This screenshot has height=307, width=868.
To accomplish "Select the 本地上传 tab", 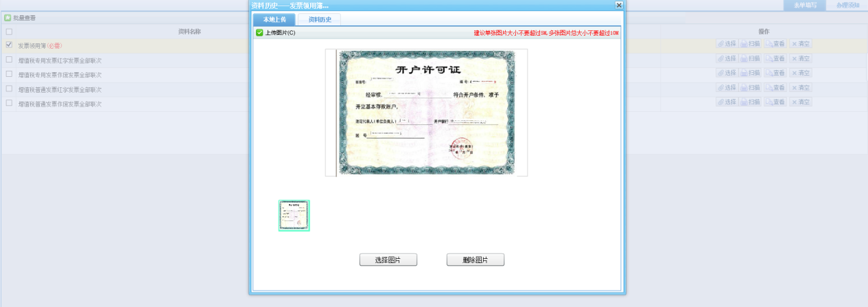I will pyautogui.click(x=274, y=19).
